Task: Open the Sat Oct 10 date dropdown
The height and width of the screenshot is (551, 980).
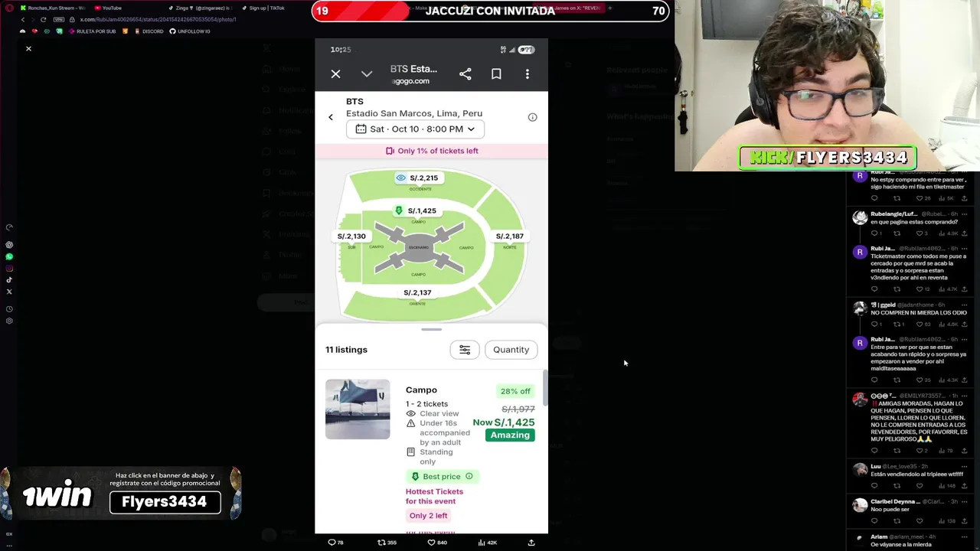Action: (415, 129)
